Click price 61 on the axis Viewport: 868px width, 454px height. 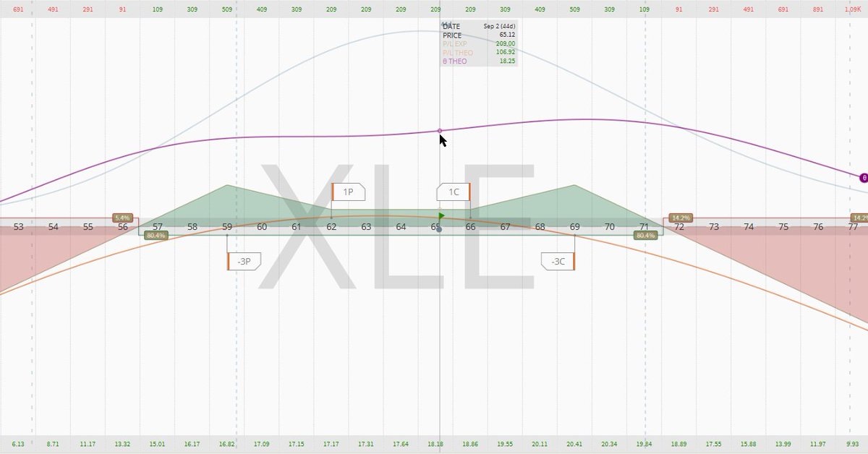pyautogui.click(x=297, y=227)
